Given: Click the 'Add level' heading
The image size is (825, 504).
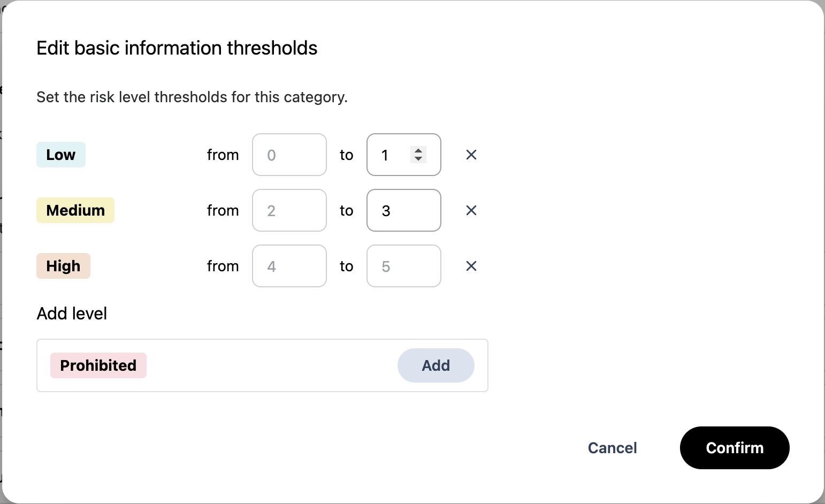Looking at the screenshot, I should [72, 314].
